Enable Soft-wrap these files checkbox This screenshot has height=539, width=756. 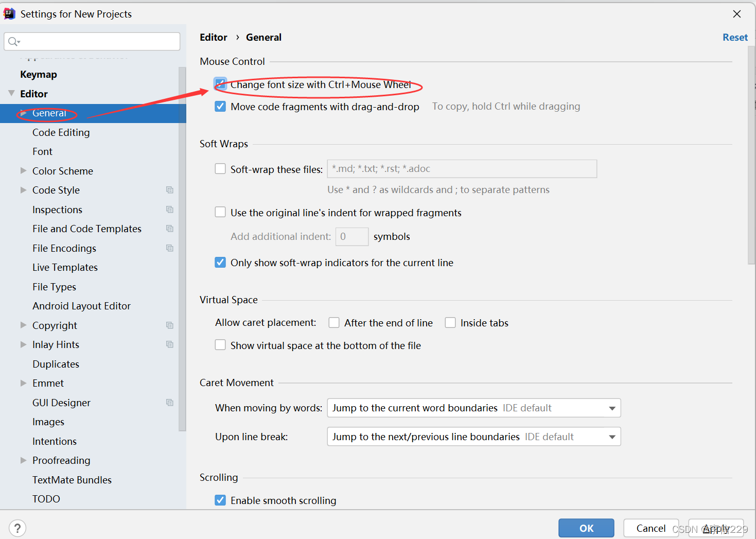click(x=220, y=169)
